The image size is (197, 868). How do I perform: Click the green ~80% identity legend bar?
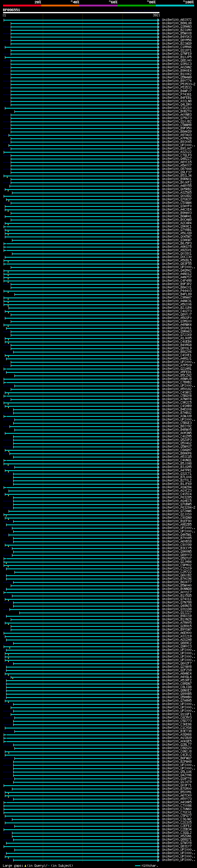137,6
